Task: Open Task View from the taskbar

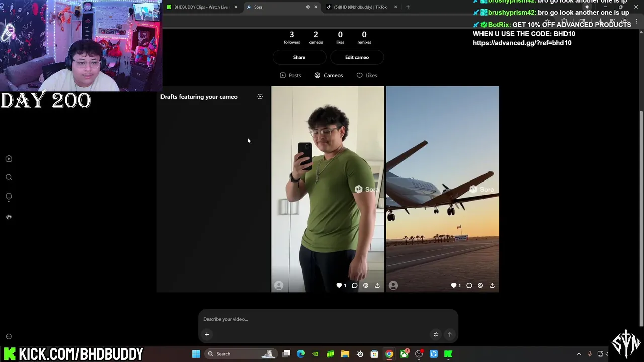Action: (286, 354)
